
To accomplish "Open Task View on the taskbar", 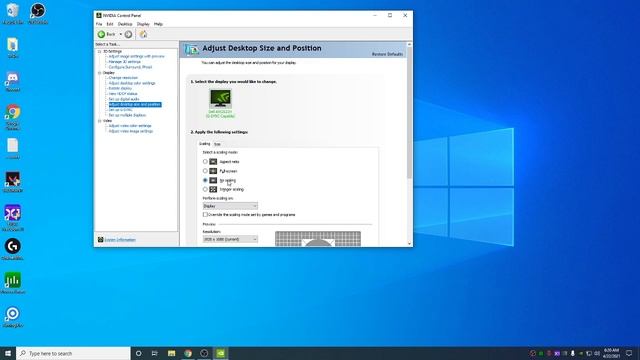I will [155, 353].
